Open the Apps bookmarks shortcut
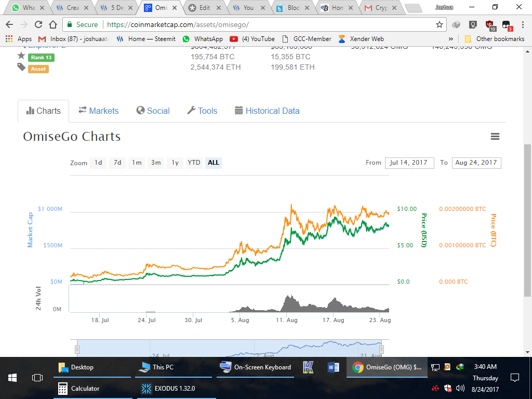This screenshot has height=399, width=532. [x=19, y=38]
